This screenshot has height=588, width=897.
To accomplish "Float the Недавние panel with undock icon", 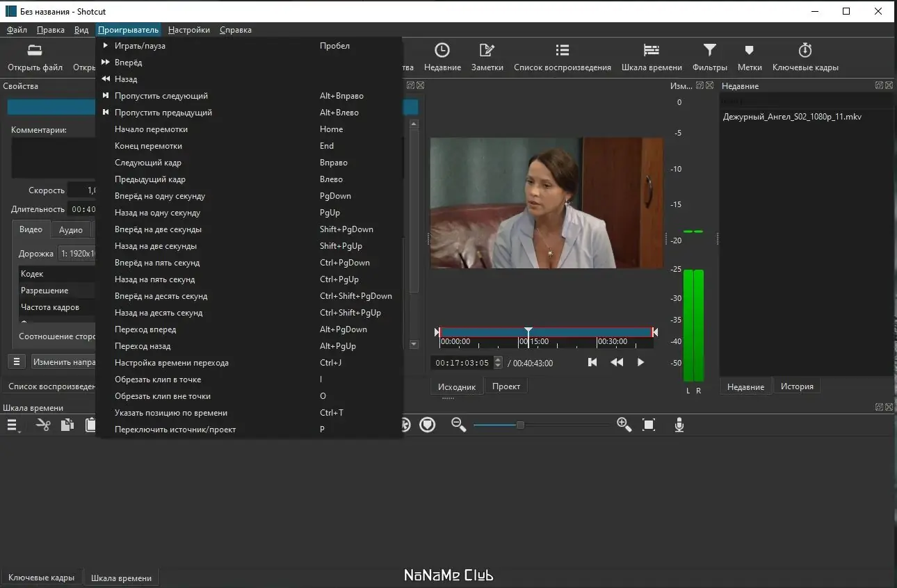I will [879, 85].
